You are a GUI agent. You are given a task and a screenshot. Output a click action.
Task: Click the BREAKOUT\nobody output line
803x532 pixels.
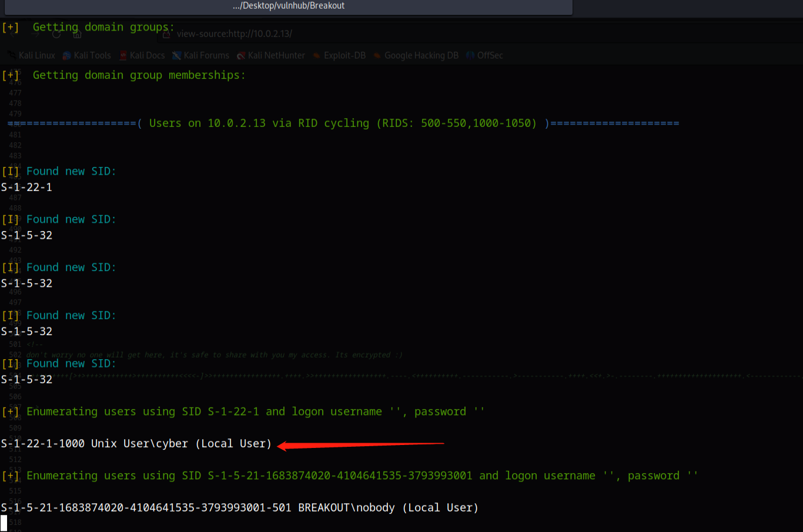coord(239,508)
